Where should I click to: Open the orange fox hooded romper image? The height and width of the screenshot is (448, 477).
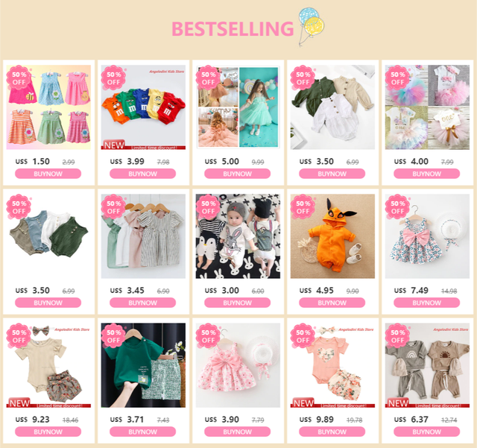click(x=332, y=236)
